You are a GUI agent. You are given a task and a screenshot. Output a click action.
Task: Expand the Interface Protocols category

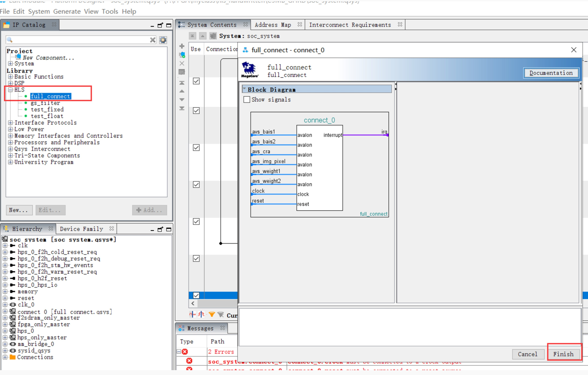pos(11,123)
